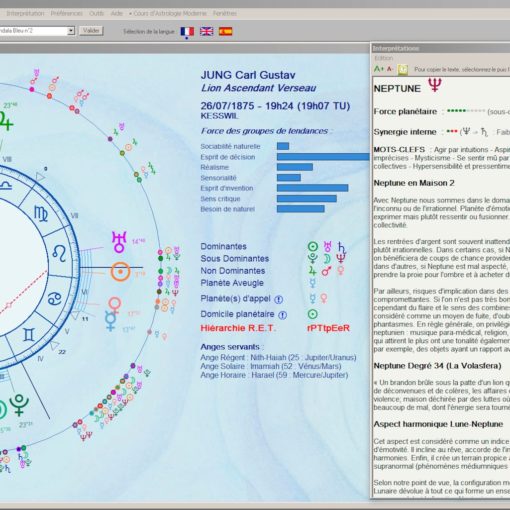Click Neptune Degré 34 (La Volasfera) heading

[x=437, y=366]
